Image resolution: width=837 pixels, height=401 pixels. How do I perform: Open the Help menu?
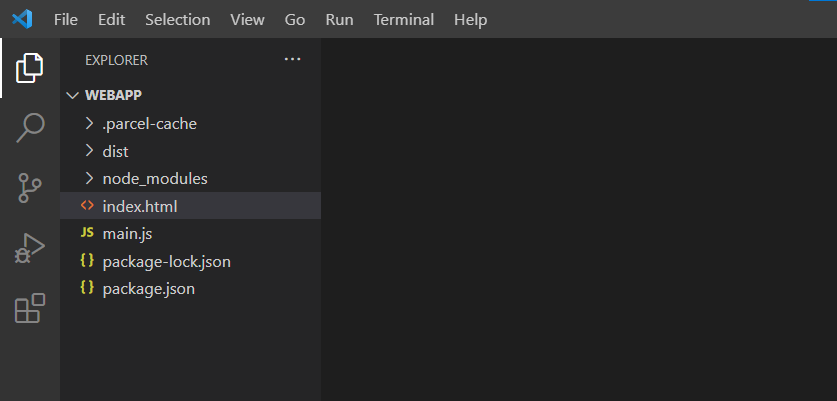coord(470,20)
